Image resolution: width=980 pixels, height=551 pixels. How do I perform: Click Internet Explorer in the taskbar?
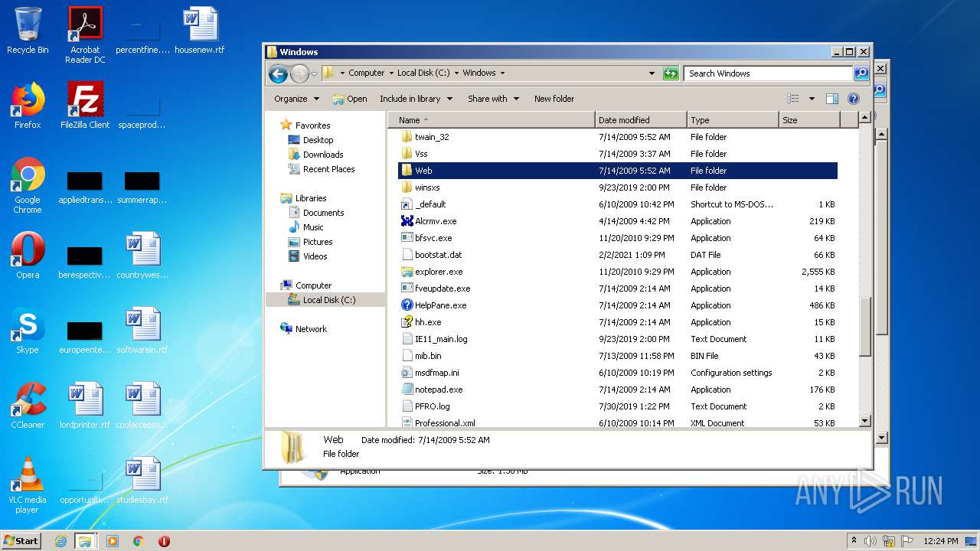[60, 541]
